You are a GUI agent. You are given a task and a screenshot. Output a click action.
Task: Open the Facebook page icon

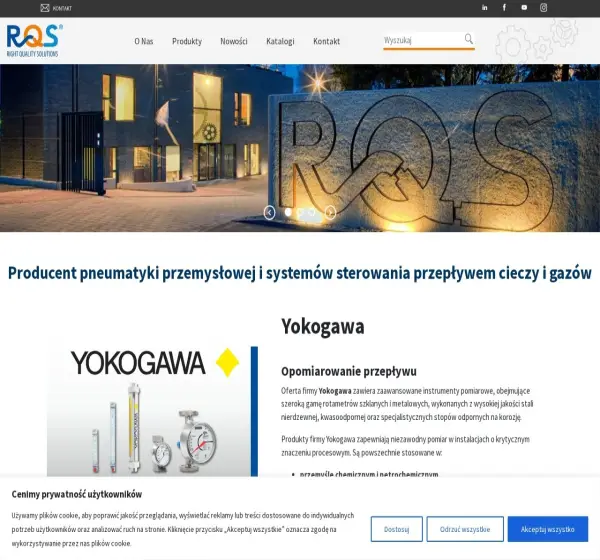pyautogui.click(x=504, y=8)
